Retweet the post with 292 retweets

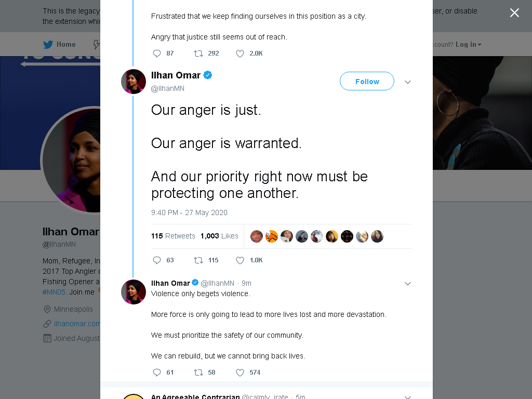pos(198,54)
